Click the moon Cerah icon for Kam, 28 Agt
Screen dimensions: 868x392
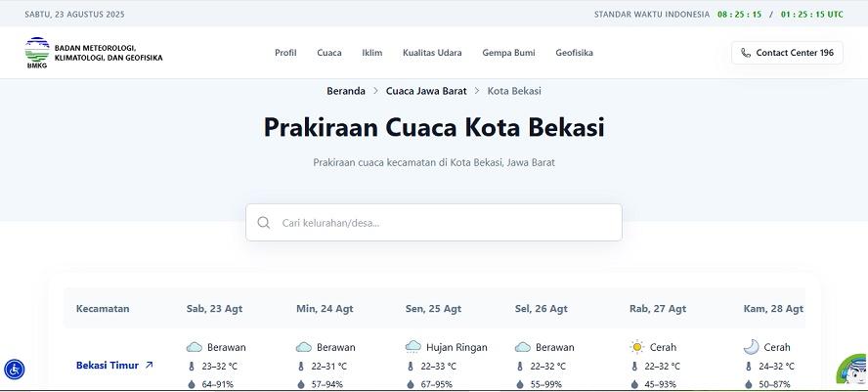click(x=751, y=347)
